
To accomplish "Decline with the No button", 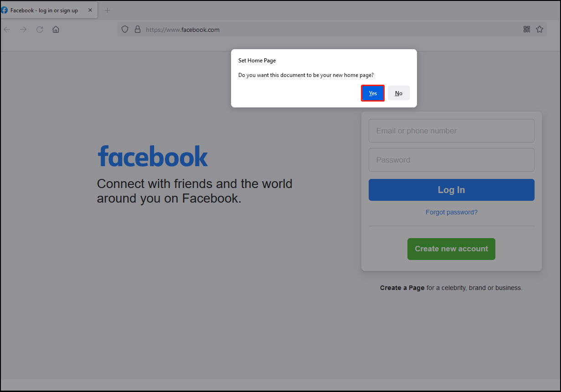I will point(399,93).
